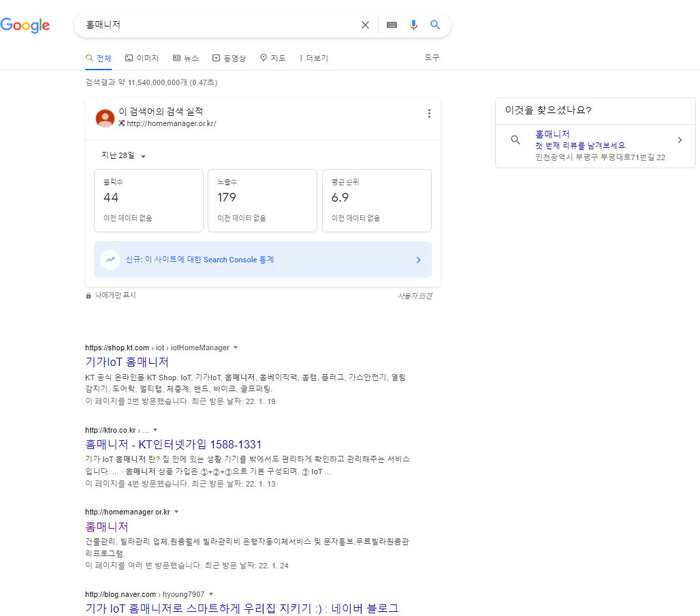Open the 지난 28일 period dropdown
This screenshot has width=700, height=616.
point(124,155)
